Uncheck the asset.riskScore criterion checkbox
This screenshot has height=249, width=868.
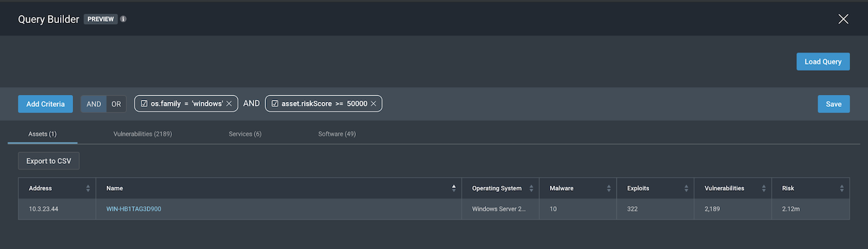click(x=275, y=104)
